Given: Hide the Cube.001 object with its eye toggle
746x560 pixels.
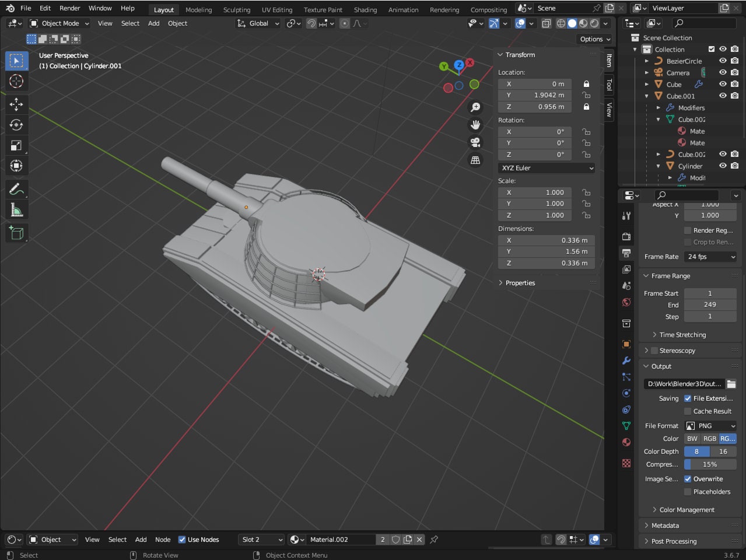Looking at the screenshot, I should point(723,96).
